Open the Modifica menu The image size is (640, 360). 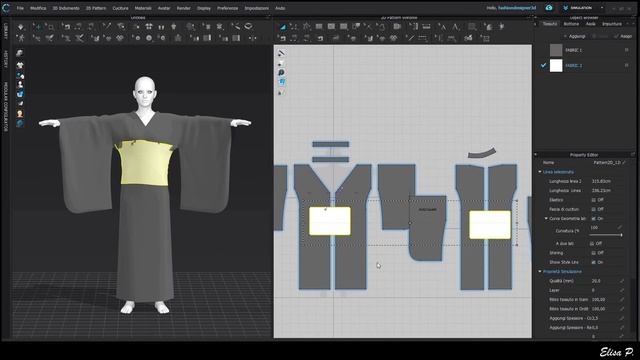click(38, 8)
